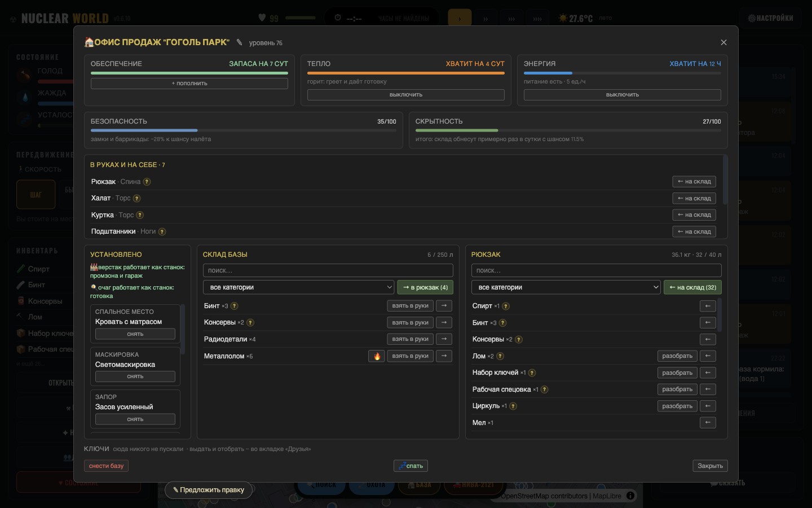Click взять в руки for Металлолом
Viewport: 812px width, 508px height.
tap(411, 356)
